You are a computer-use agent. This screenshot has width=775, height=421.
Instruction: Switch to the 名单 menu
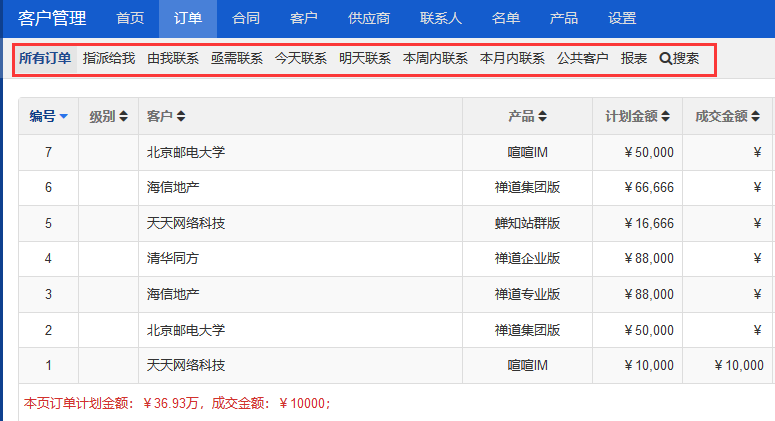[506, 18]
